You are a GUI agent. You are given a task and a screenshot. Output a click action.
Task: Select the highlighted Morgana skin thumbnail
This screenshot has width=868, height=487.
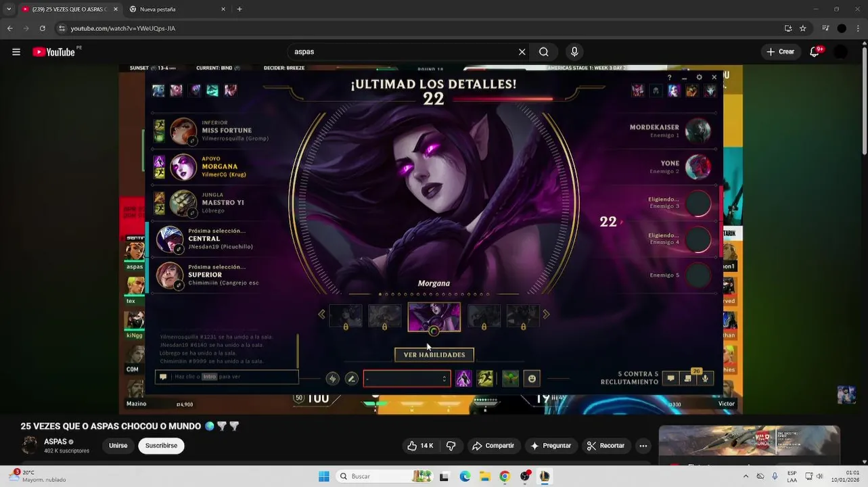click(x=434, y=317)
